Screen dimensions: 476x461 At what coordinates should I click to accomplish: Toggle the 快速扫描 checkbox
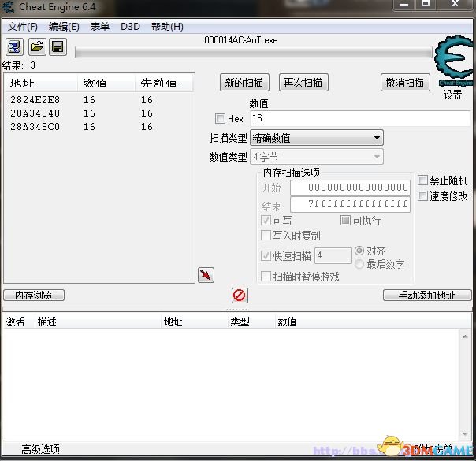coord(266,256)
